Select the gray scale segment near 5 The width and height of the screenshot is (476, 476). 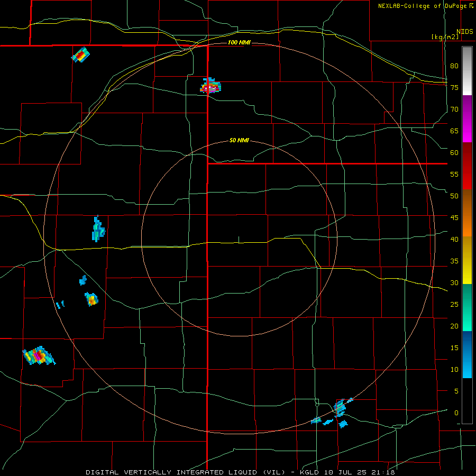tap(467, 401)
